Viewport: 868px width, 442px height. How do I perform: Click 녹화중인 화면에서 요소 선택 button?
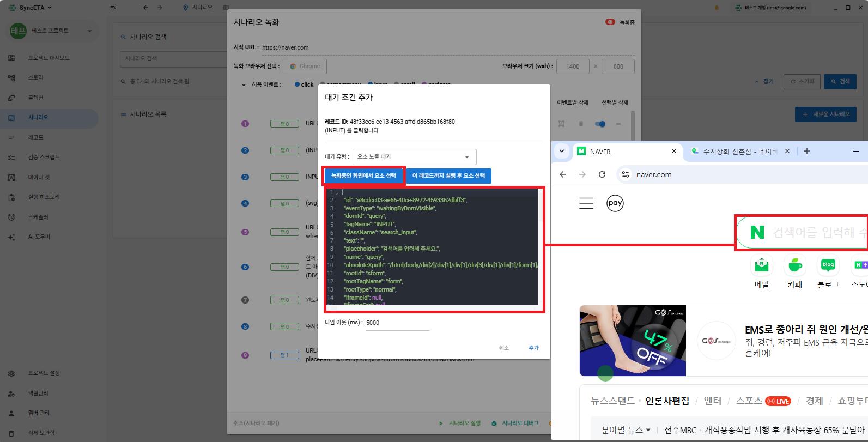[363, 175]
